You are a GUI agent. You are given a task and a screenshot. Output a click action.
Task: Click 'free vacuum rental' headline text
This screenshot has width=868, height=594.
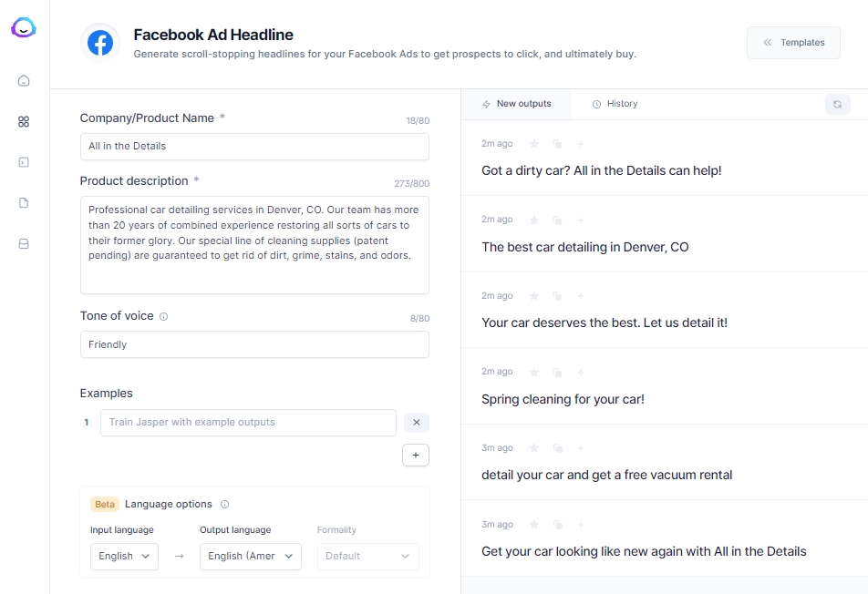tap(606, 475)
